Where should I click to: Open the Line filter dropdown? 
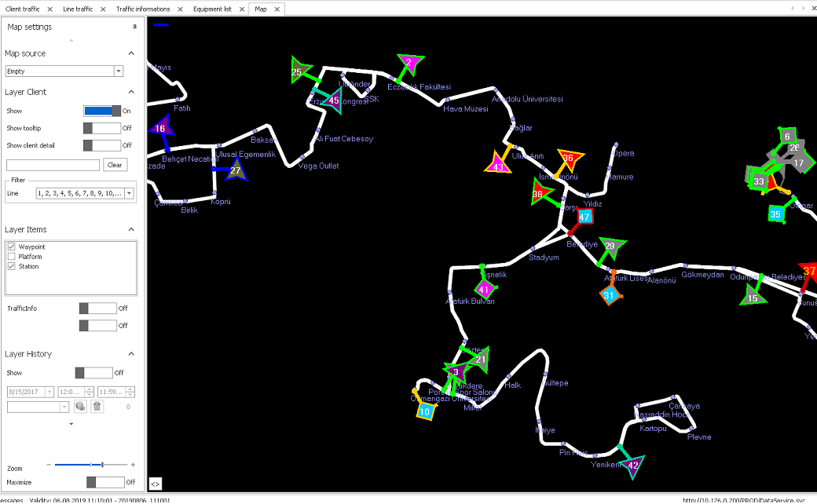[x=129, y=193]
